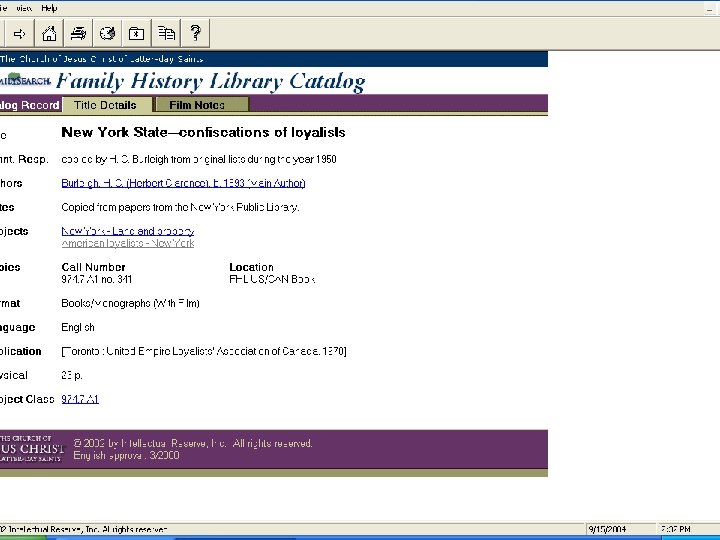Click the statement of responsibility Burleigh text

click(199, 159)
